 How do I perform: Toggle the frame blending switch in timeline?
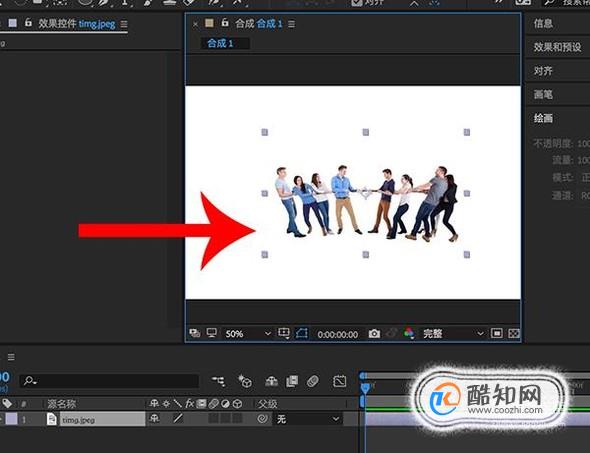[292, 381]
